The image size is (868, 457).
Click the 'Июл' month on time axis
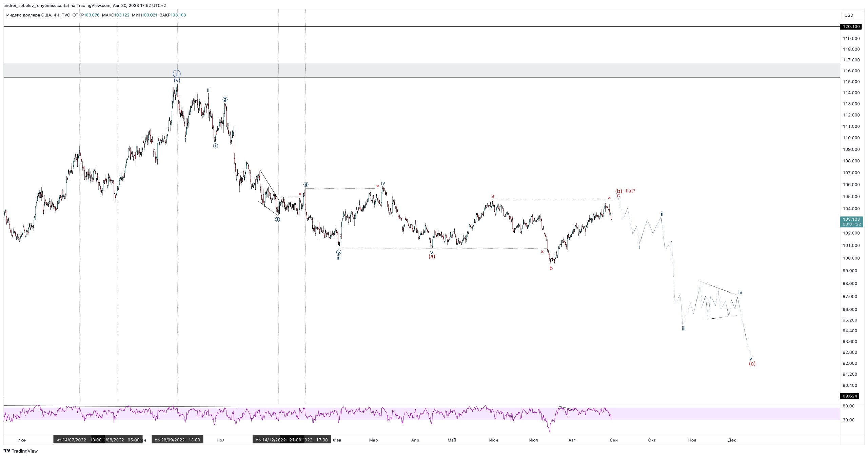pos(533,440)
